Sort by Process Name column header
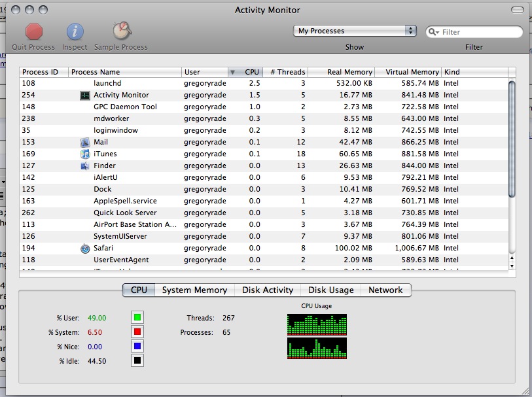This screenshot has height=397, width=532. pyautogui.click(x=124, y=72)
